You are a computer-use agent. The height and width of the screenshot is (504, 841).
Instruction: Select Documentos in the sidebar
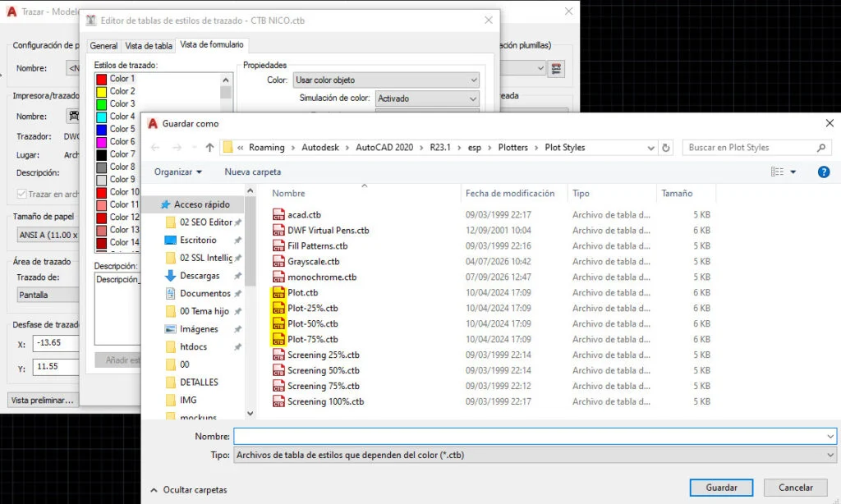coord(205,293)
